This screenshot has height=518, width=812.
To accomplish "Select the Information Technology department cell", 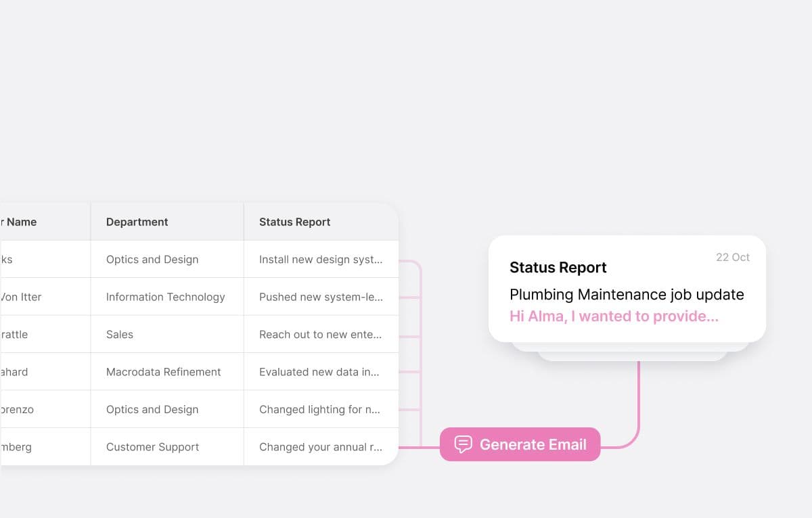I will [166, 297].
